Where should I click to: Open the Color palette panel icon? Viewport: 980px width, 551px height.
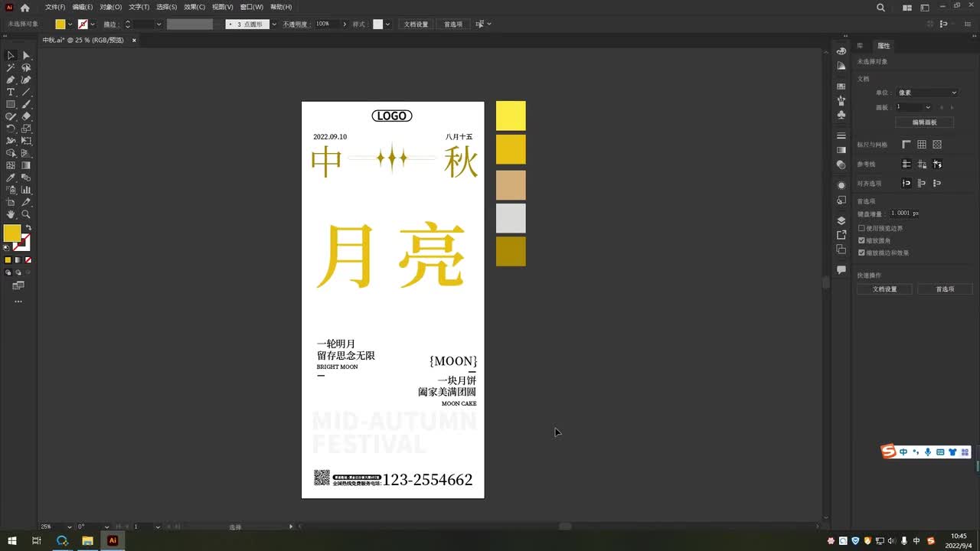[841, 51]
